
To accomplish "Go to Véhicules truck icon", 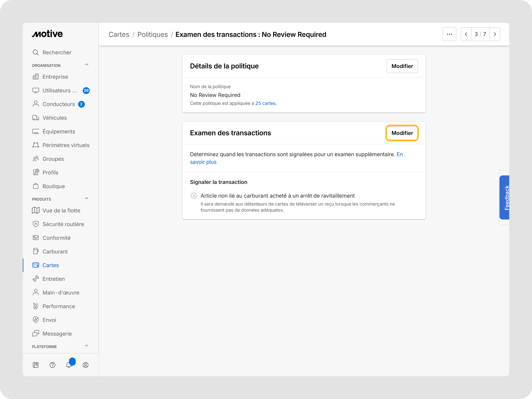I will pos(36,118).
